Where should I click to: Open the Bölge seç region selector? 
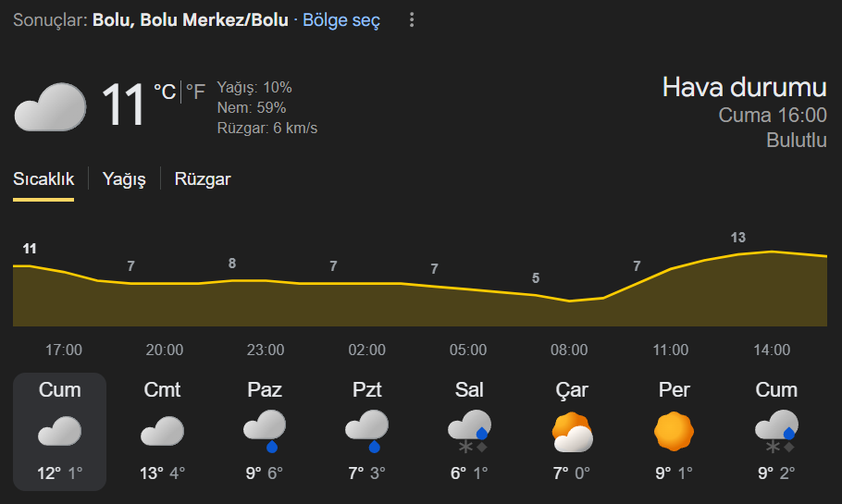(x=341, y=20)
